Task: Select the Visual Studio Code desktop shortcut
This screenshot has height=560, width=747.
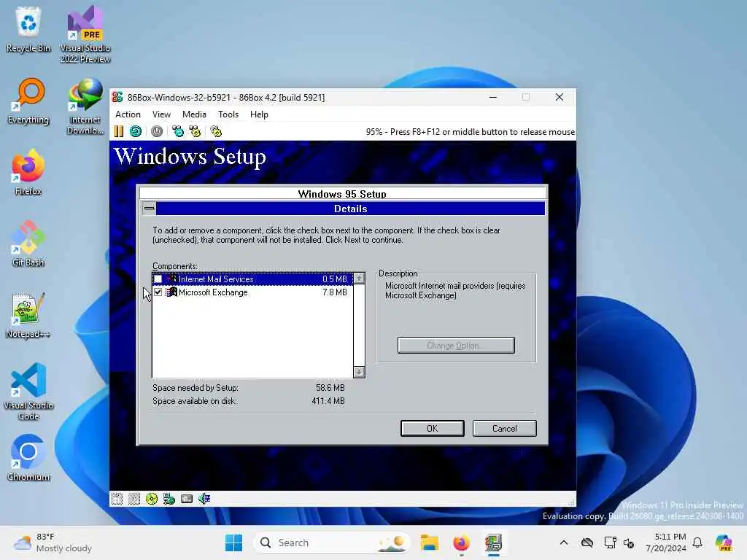Action: (28, 392)
